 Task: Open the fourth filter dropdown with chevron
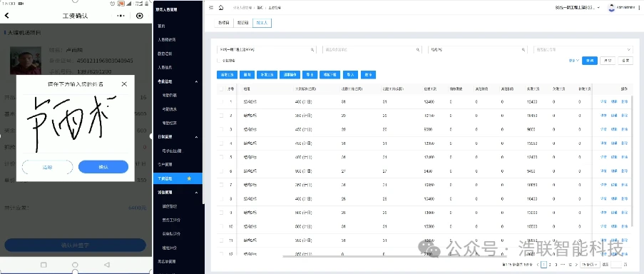pyautogui.click(x=583, y=50)
